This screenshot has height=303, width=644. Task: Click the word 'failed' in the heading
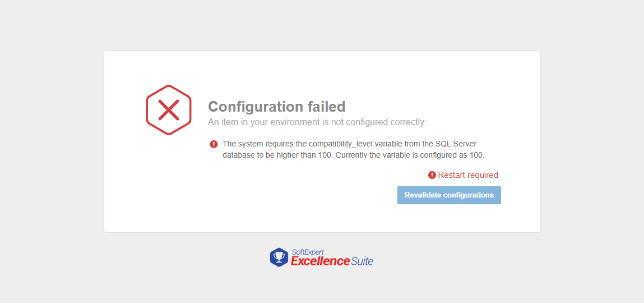[326, 107]
